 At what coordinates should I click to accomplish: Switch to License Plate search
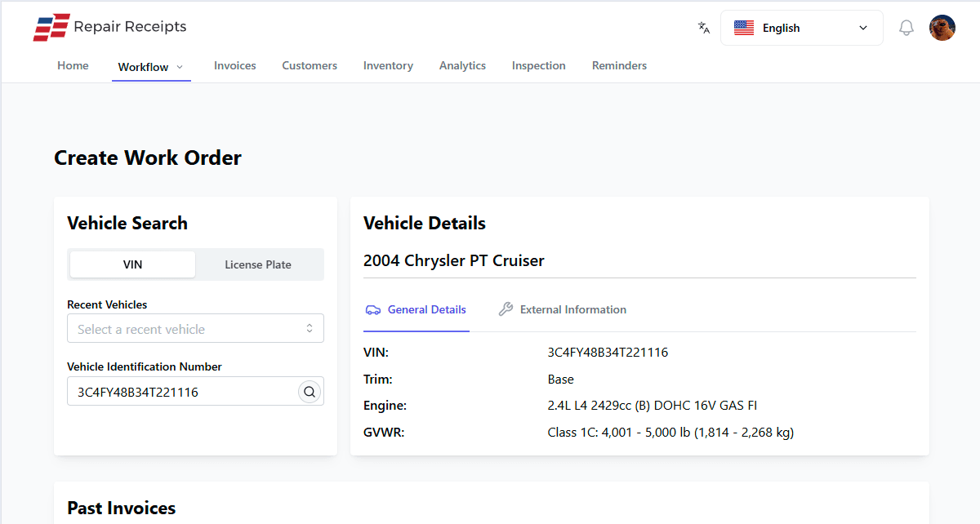(x=258, y=264)
